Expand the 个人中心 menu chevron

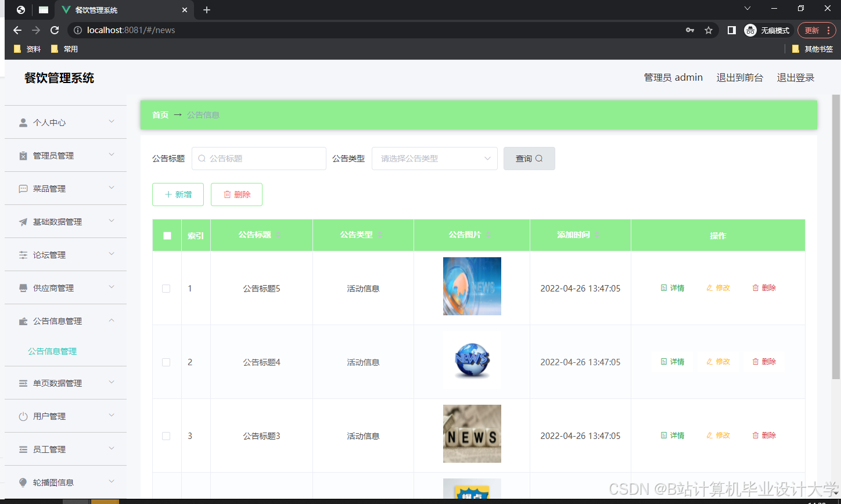coord(112,121)
